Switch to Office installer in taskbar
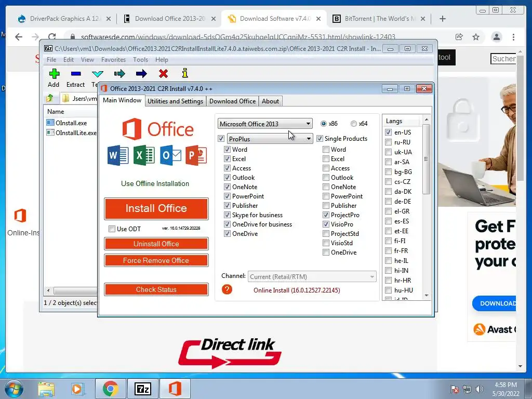The width and height of the screenshot is (532, 399). click(175, 389)
